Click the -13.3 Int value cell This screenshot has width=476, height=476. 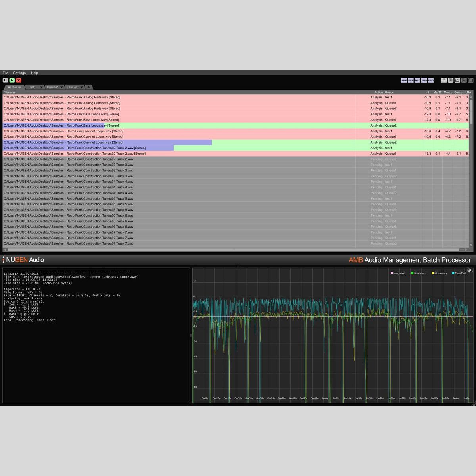tap(427, 154)
